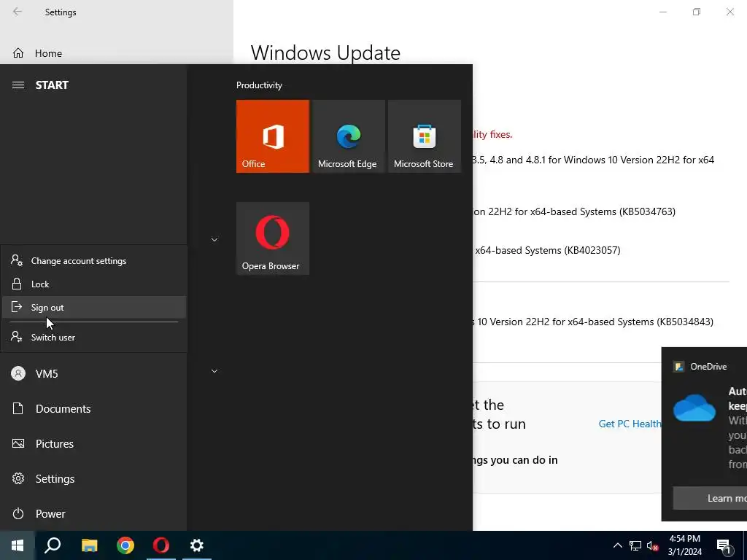747x560 pixels.
Task: Click the Productivity group header
Action: 259,85
